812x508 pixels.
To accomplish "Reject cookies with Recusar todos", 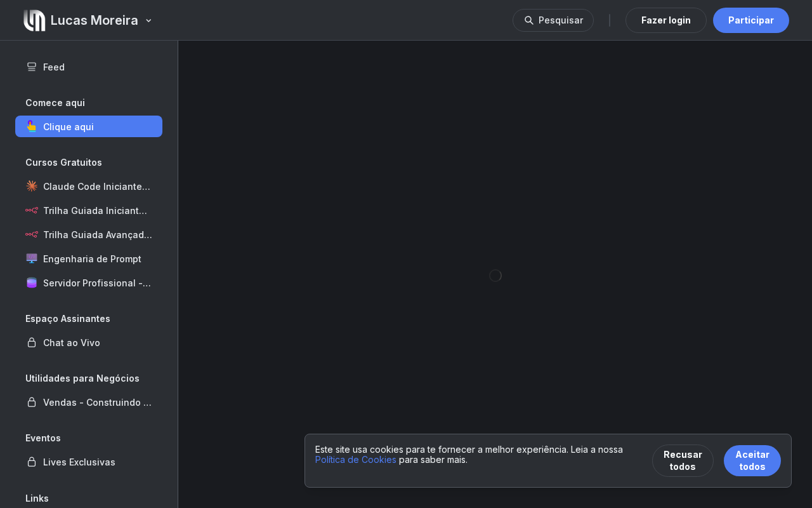I will [x=683, y=460].
